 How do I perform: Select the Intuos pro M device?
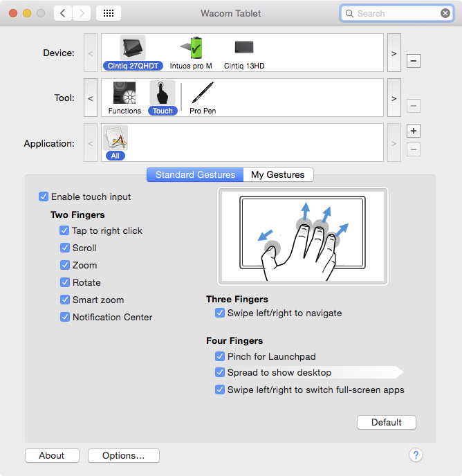point(191,53)
